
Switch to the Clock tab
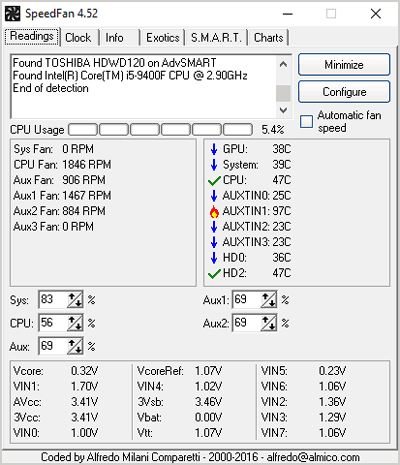78,38
